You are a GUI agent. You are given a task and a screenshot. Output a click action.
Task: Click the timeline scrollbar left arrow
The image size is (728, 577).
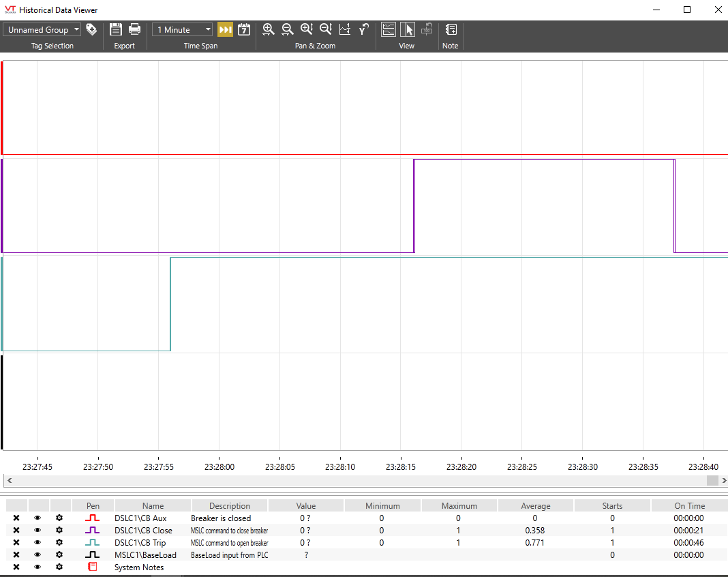(x=10, y=480)
